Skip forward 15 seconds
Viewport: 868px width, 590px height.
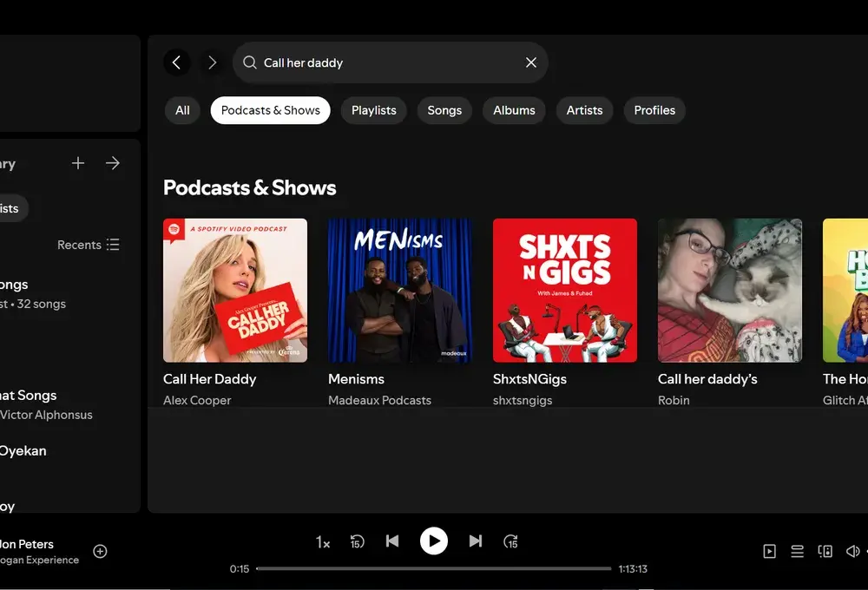[x=510, y=541]
